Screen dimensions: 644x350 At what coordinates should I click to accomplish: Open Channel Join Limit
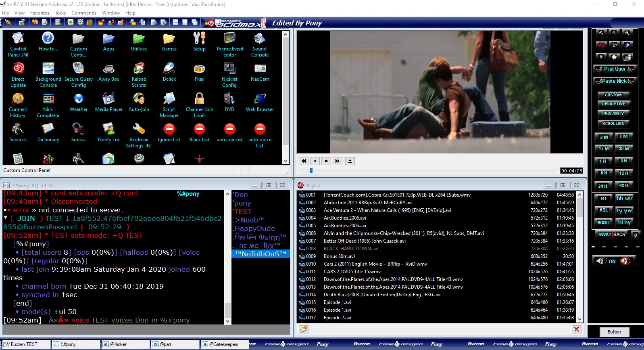click(x=199, y=105)
